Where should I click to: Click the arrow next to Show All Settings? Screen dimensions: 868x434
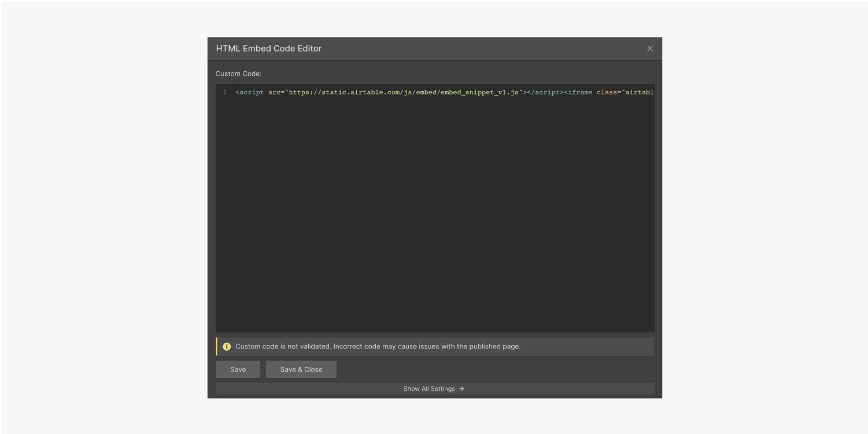tap(461, 388)
